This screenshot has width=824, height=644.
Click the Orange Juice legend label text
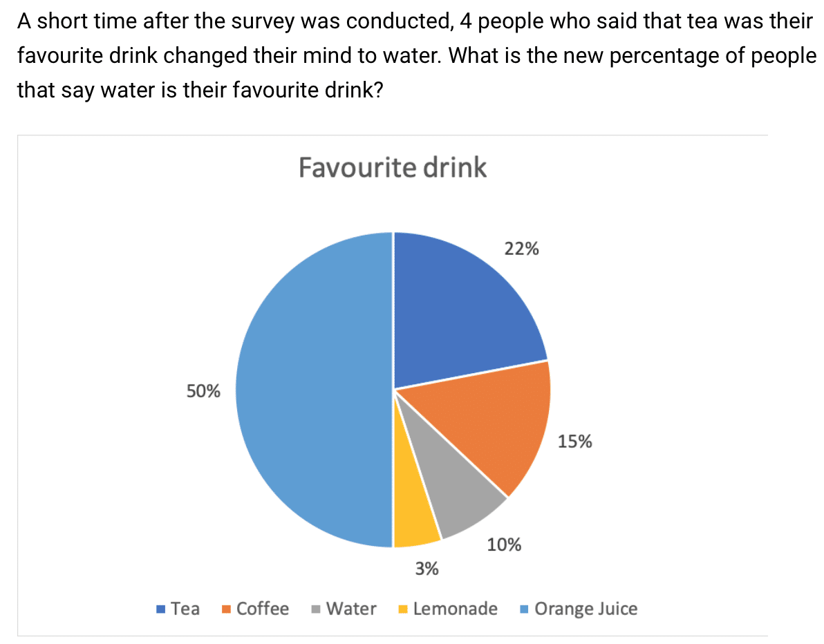(586, 609)
